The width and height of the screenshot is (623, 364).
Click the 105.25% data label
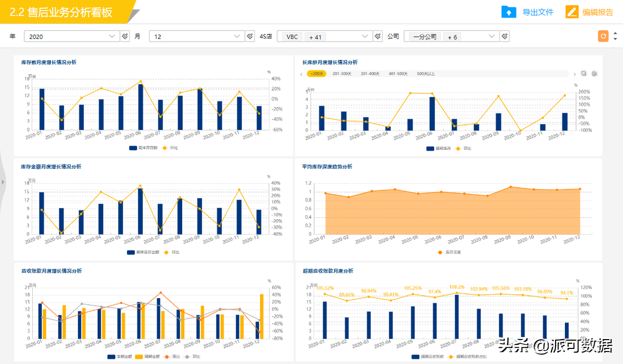pos(413,288)
